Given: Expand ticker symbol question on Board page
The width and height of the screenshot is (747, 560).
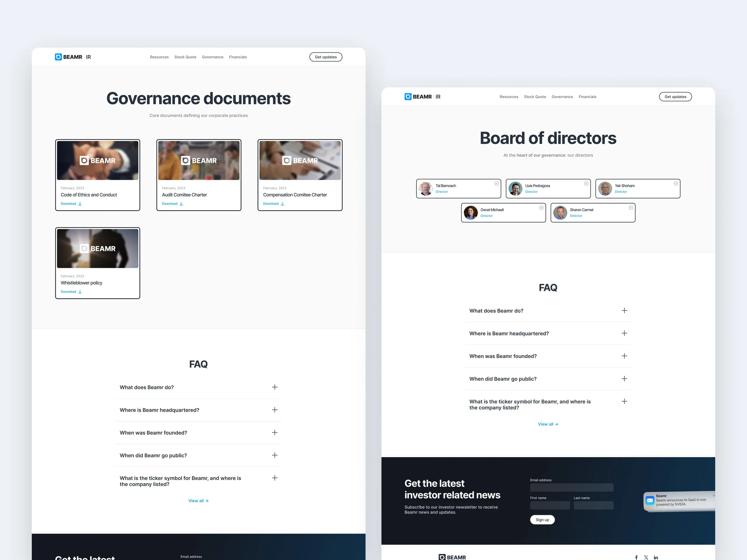Looking at the screenshot, I should pyautogui.click(x=624, y=401).
